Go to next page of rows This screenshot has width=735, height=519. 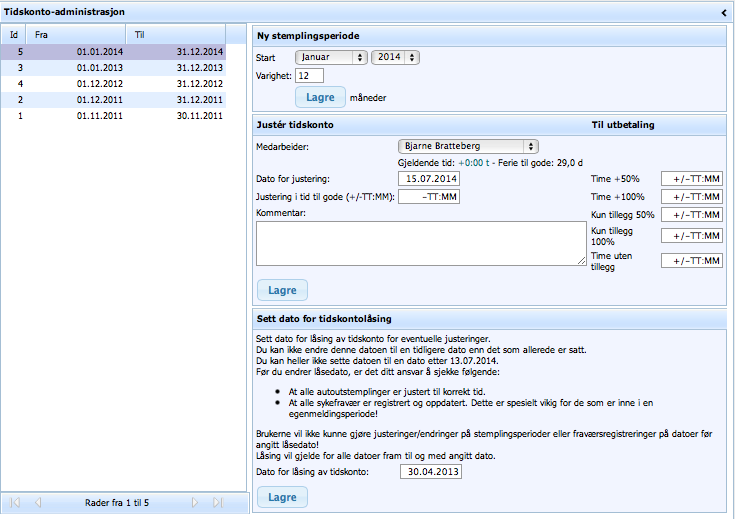pos(195,502)
